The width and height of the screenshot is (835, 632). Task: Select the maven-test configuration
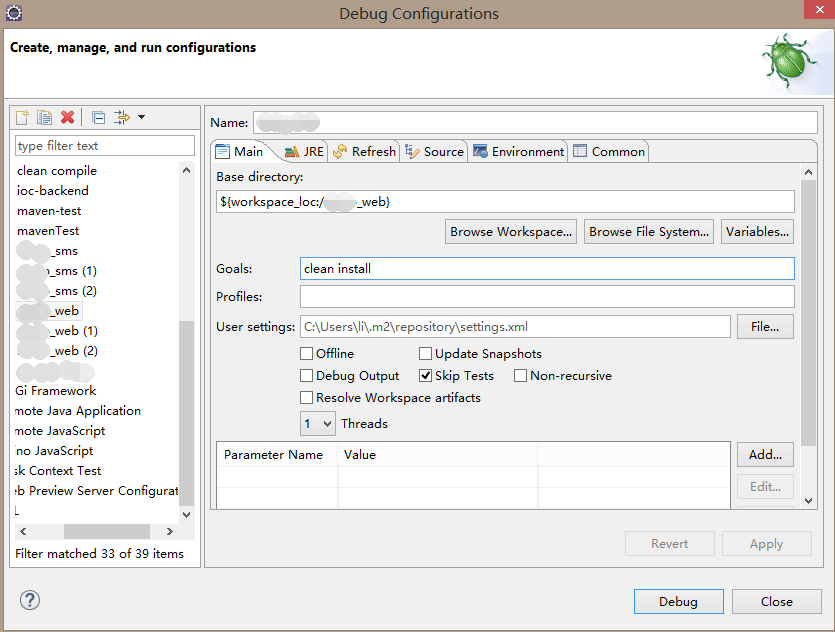pos(49,211)
